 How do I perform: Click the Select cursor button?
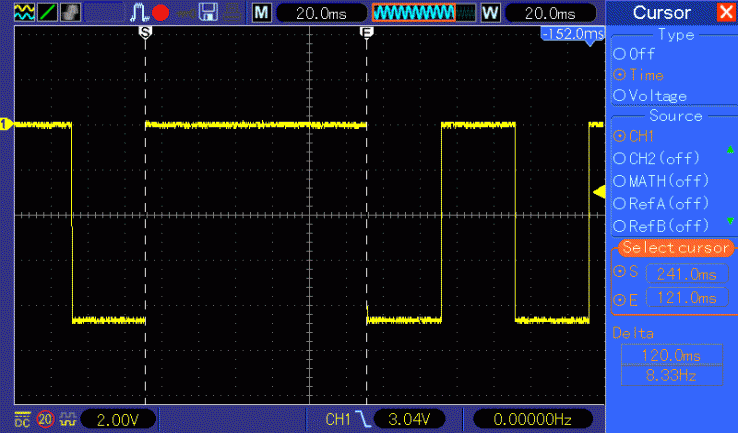[675, 247]
